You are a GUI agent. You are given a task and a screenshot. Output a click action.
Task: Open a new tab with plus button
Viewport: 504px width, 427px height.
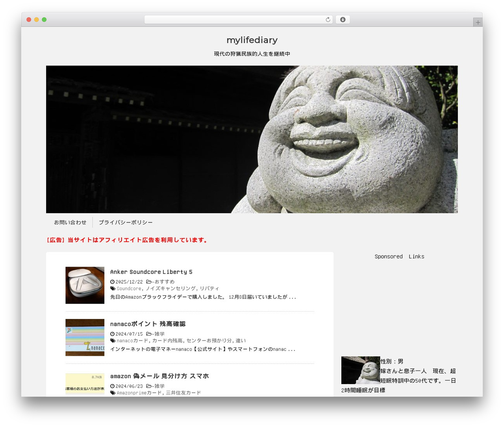pyautogui.click(x=478, y=22)
